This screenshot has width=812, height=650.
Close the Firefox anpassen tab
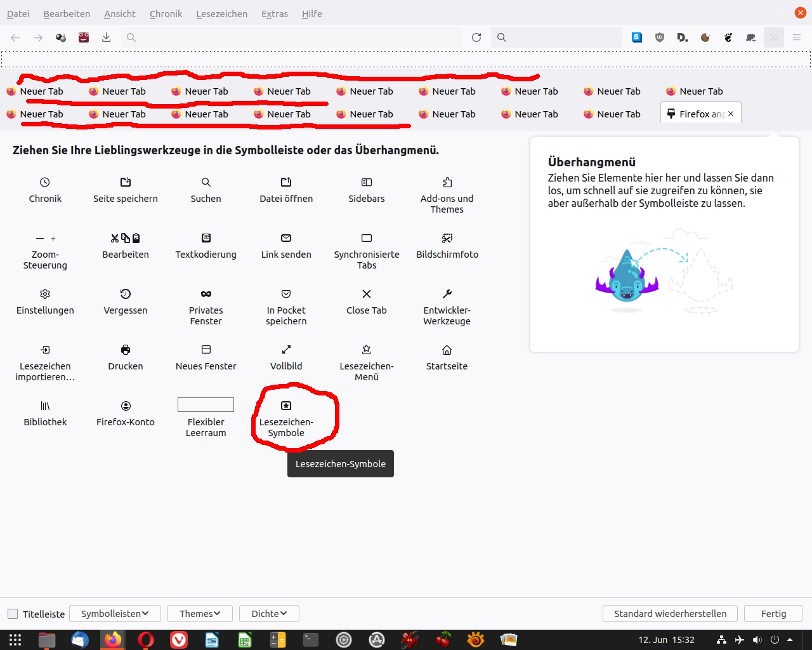pyautogui.click(x=731, y=114)
